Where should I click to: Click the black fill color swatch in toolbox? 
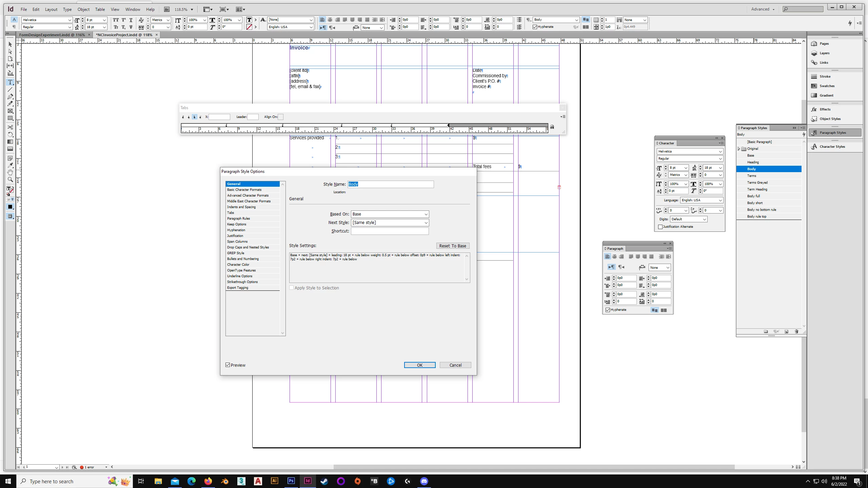tap(10, 207)
